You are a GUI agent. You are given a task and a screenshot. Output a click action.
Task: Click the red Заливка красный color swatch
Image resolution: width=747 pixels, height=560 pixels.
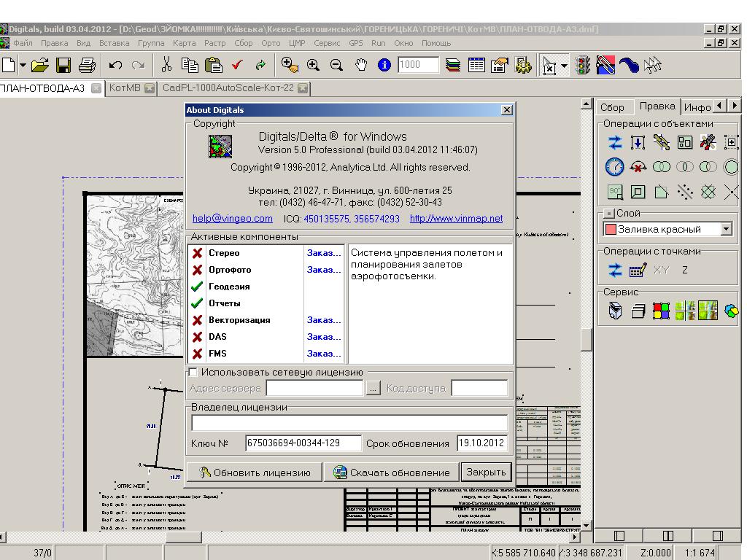(x=611, y=229)
